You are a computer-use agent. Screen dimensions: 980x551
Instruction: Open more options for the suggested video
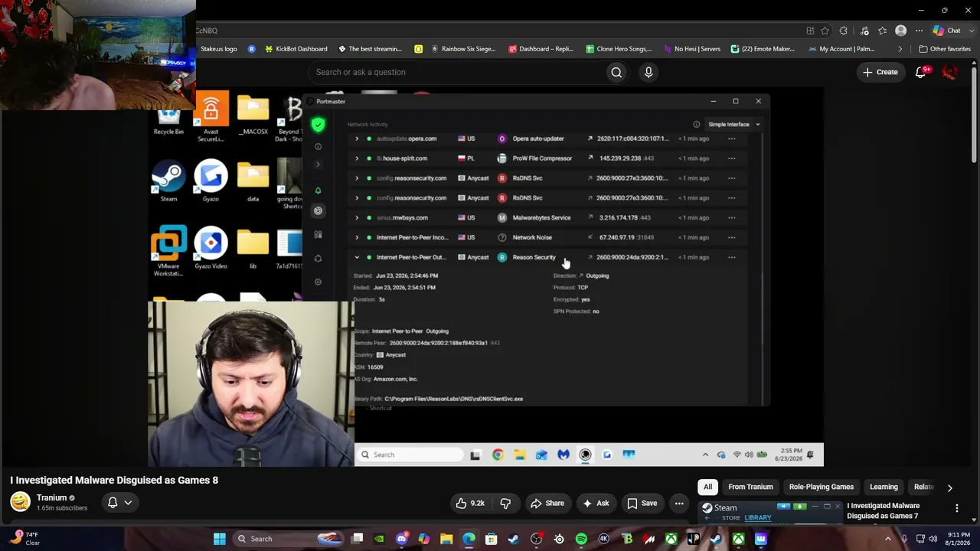pos(956,508)
